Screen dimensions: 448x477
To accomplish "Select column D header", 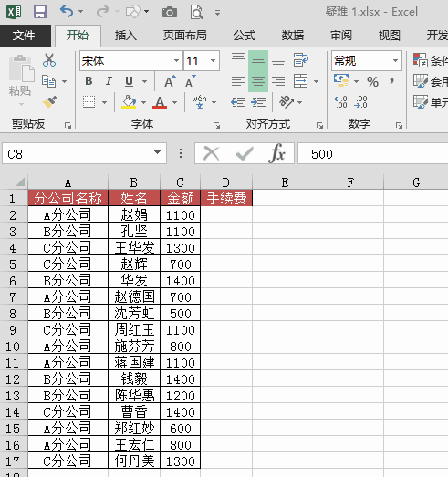I will tap(226, 182).
